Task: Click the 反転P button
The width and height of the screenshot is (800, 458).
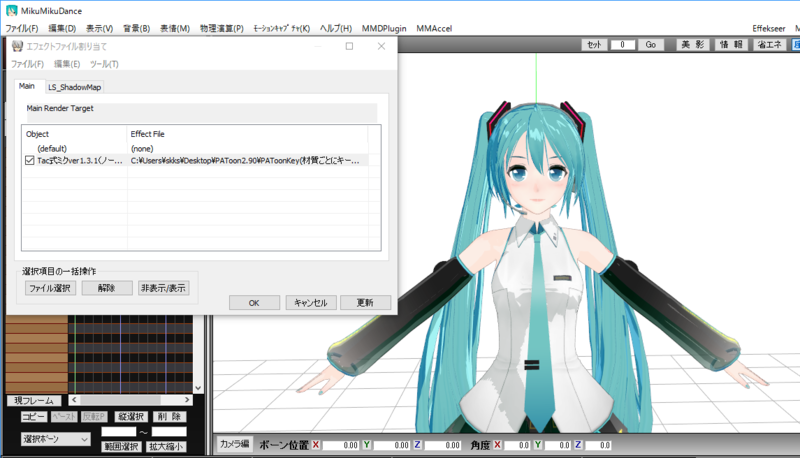Action: tap(94, 417)
